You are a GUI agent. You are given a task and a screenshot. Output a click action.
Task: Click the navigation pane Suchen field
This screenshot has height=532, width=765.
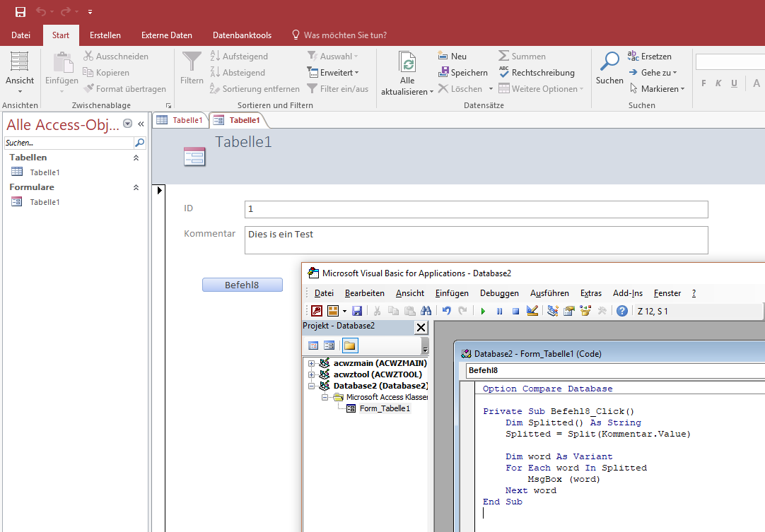[69, 143]
